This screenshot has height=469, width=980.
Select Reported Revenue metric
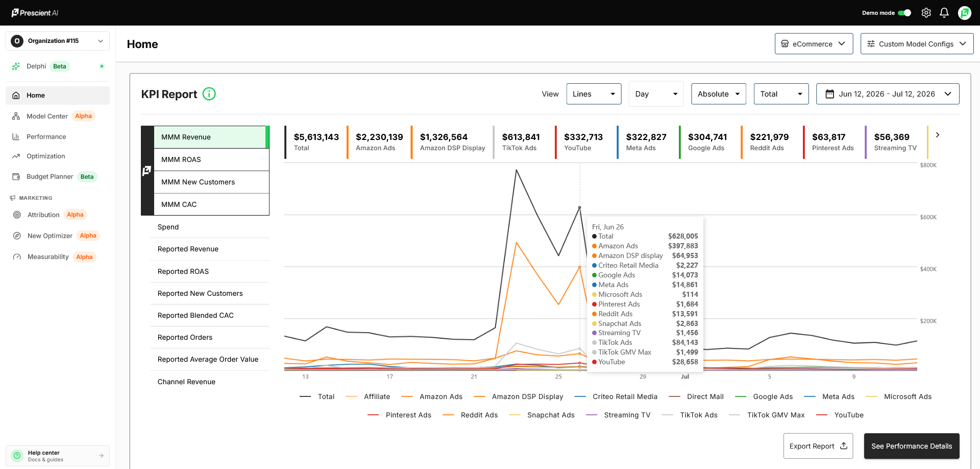pyautogui.click(x=210, y=249)
